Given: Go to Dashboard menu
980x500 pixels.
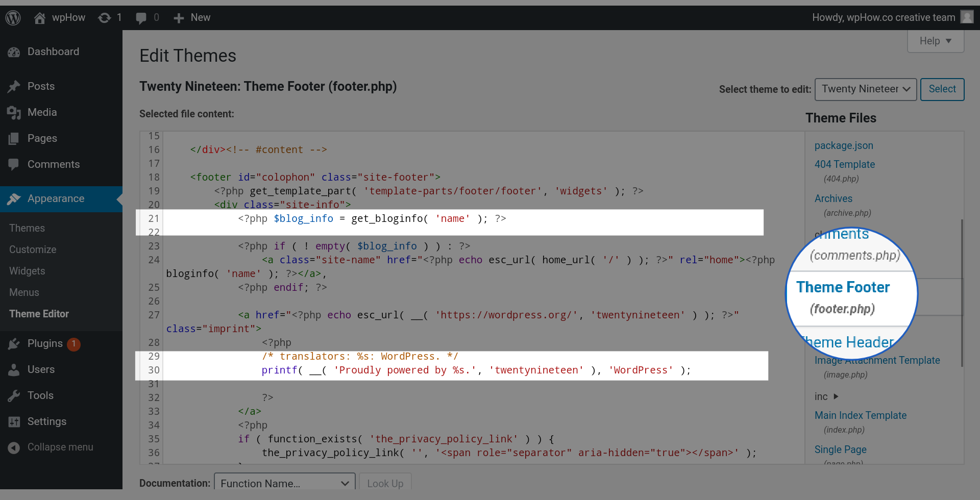Looking at the screenshot, I should pyautogui.click(x=53, y=52).
